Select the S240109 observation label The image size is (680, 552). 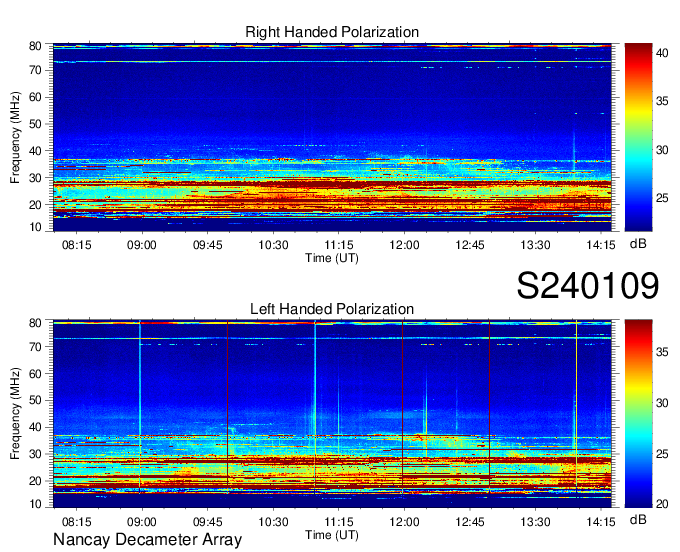tap(588, 286)
